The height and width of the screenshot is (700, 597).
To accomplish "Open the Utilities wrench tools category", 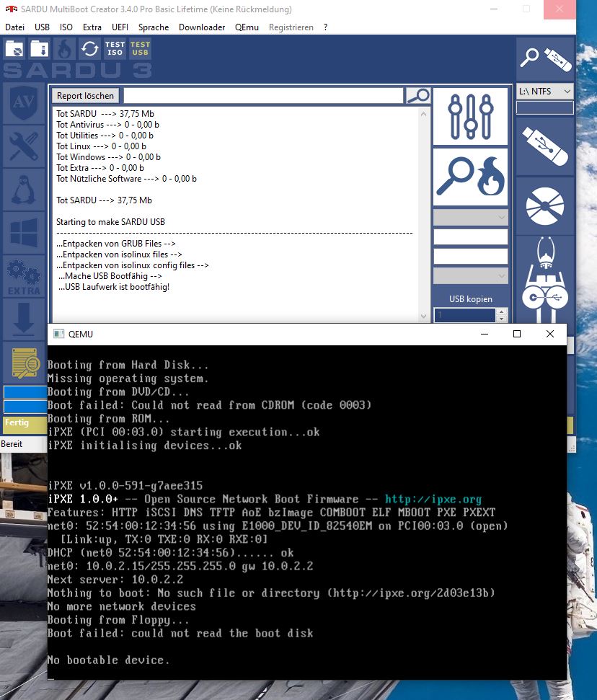I will pos(24,146).
